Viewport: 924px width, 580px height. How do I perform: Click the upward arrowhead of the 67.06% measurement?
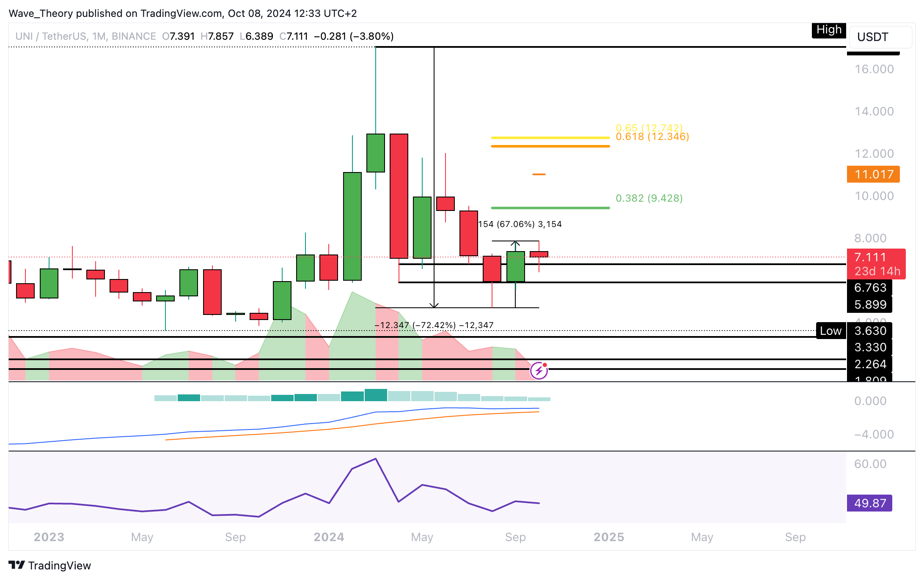coord(515,243)
